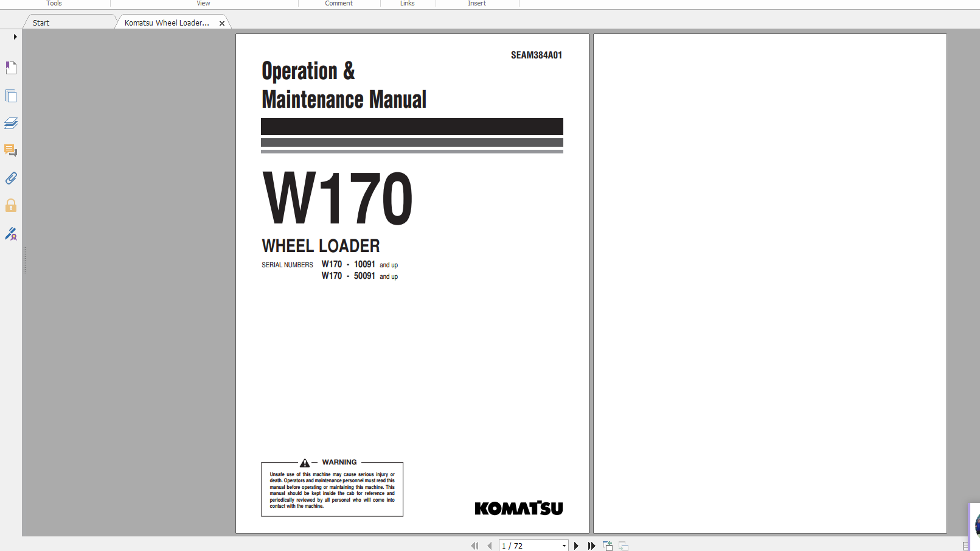980x551 pixels.
Task: Click serial number 50091 text
Action: 364,276
